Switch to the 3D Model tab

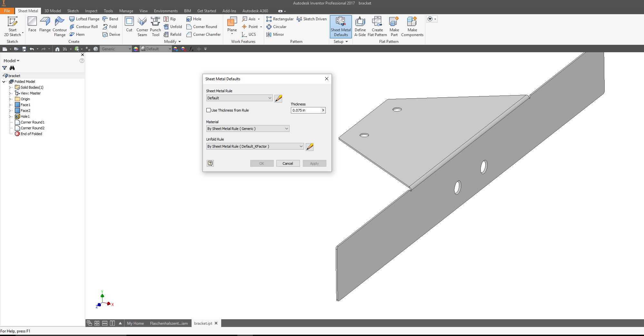[53, 11]
